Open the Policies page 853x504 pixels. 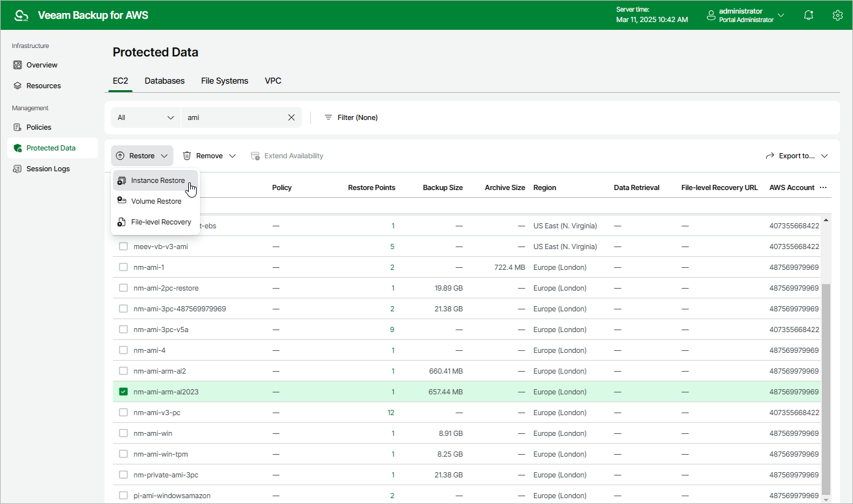click(x=38, y=127)
